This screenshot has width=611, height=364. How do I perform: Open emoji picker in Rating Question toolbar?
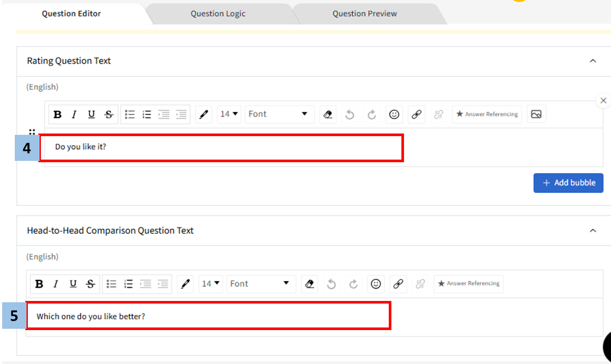pos(394,114)
